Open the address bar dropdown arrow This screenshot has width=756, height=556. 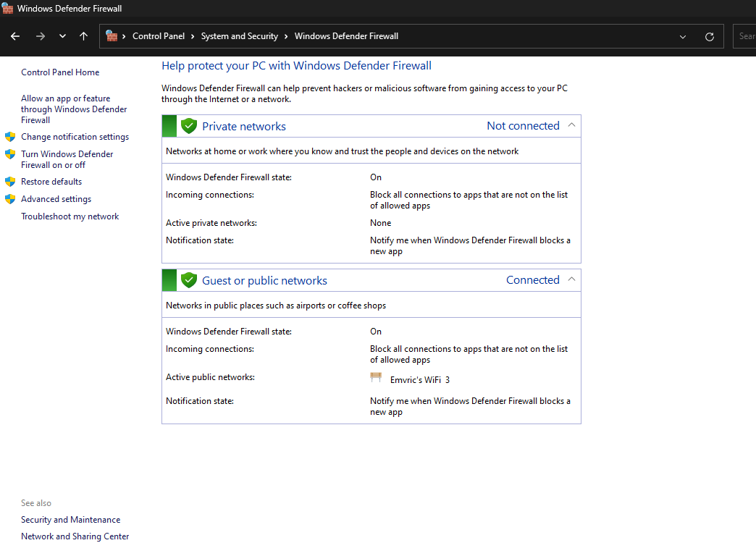pos(682,35)
